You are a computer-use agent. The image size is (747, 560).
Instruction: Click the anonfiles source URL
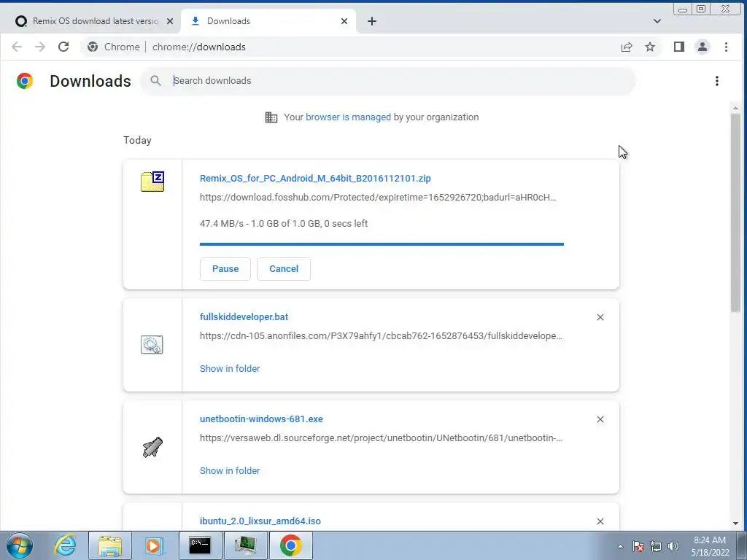coord(381,335)
